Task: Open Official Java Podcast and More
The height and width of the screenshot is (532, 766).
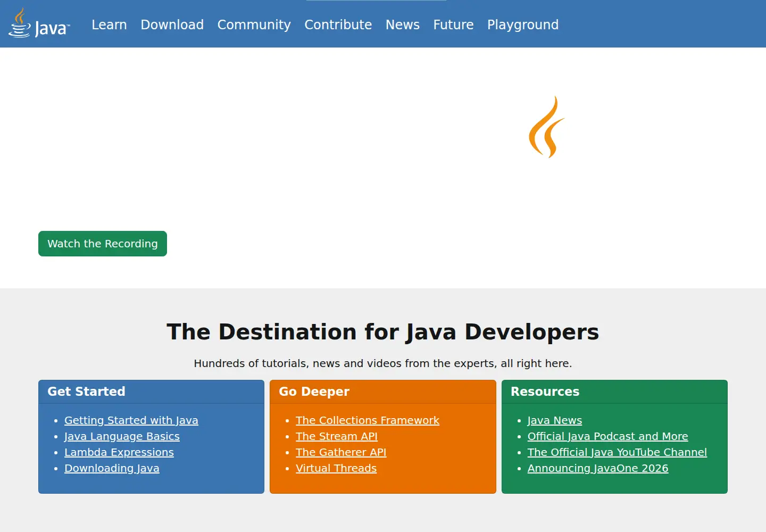Action: [x=607, y=436]
